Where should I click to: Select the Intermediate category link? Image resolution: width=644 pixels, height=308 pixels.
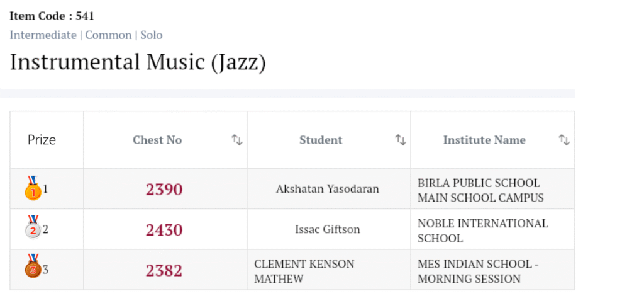point(43,35)
